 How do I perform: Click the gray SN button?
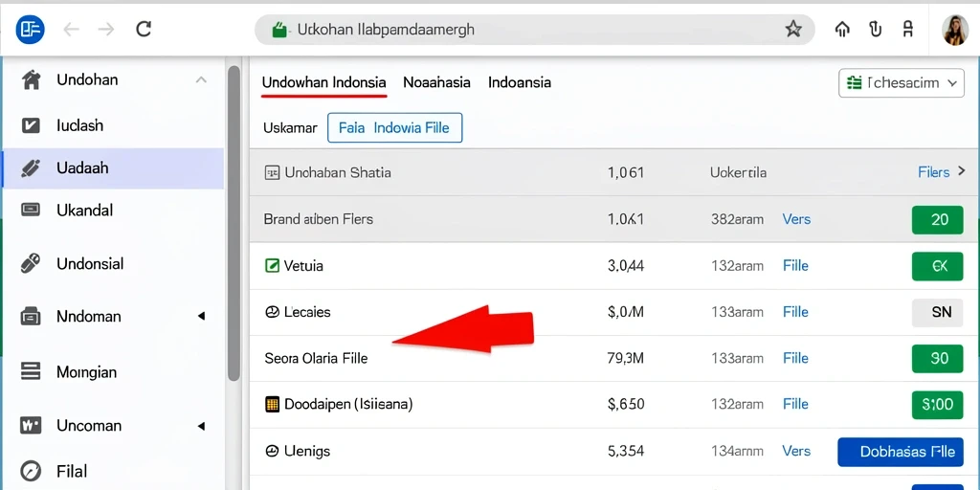[x=938, y=313]
